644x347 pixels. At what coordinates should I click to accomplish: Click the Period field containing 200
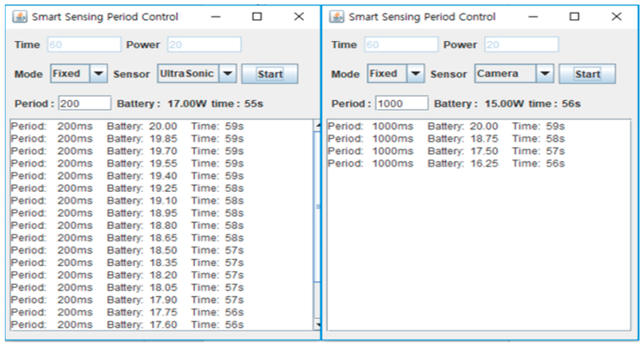(85, 103)
